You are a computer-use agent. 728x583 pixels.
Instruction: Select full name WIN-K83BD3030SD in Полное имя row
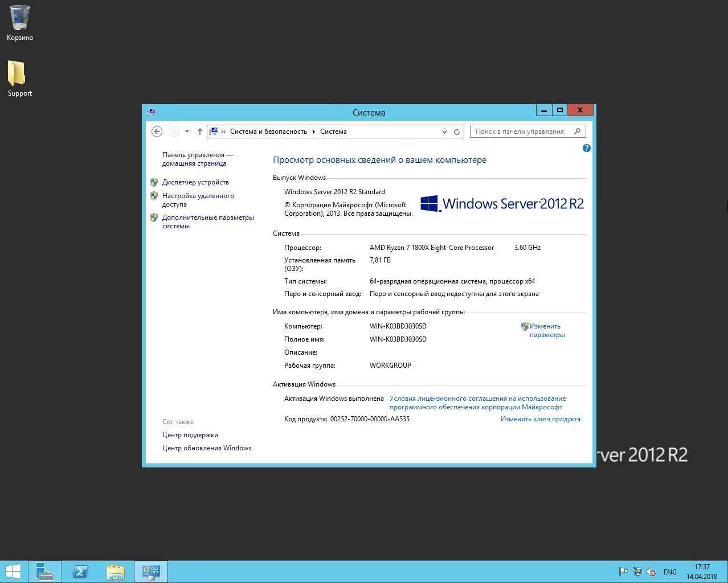[x=398, y=339]
